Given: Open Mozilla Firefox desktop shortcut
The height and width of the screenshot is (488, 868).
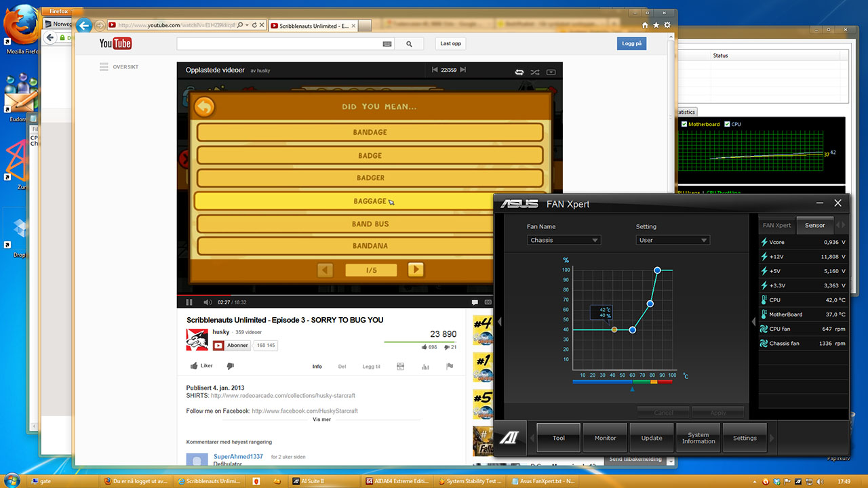Looking at the screenshot, I should pyautogui.click(x=23, y=31).
